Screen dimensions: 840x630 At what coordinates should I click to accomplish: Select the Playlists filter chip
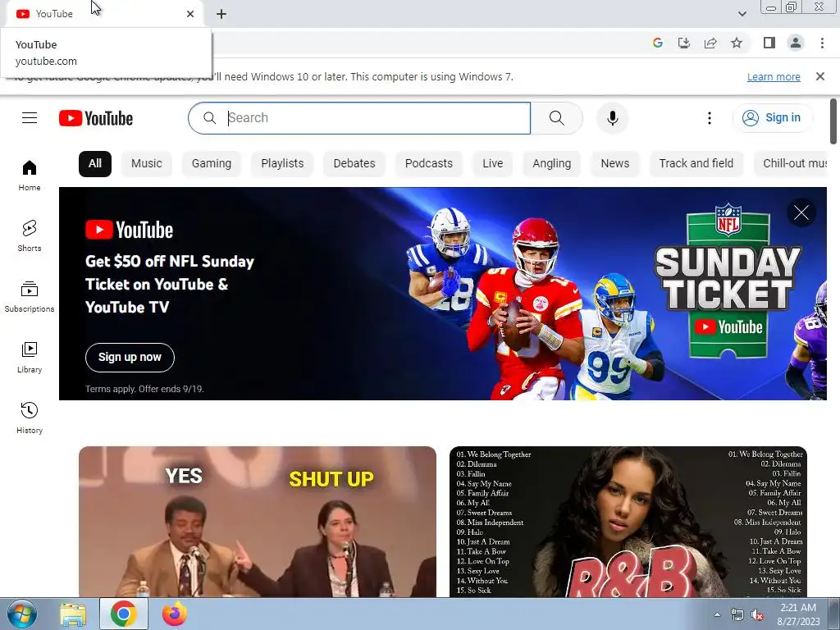click(x=282, y=163)
